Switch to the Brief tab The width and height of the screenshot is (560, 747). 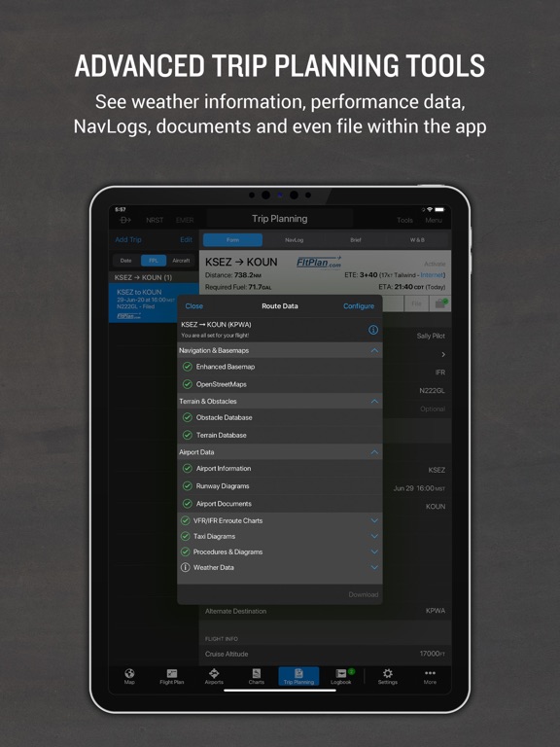tap(356, 240)
